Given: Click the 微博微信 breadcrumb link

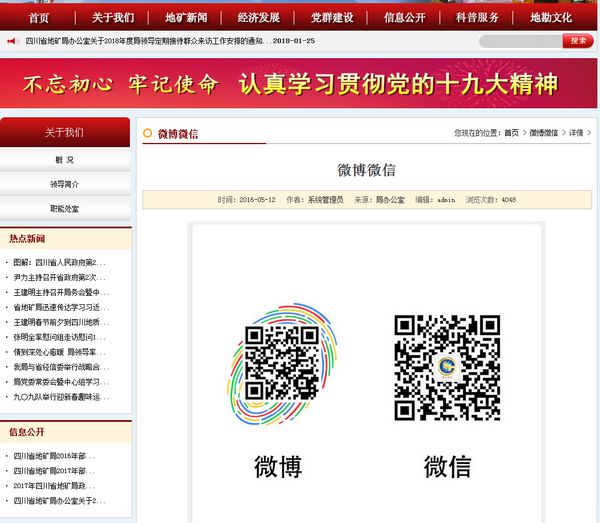Looking at the screenshot, I should click(543, 133).
